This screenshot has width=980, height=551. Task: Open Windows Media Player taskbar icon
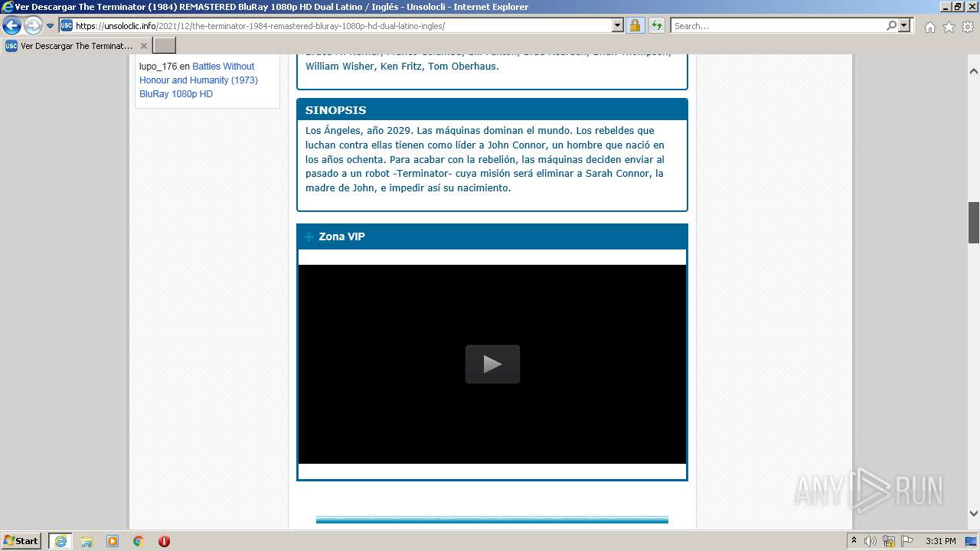pyautogui.click(x=113, y=541)
